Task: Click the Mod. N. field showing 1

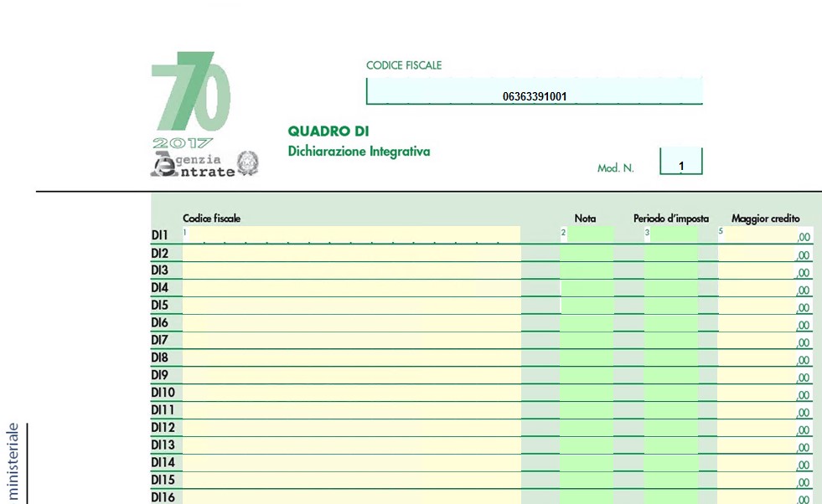Action: click(x=681, y=162)
